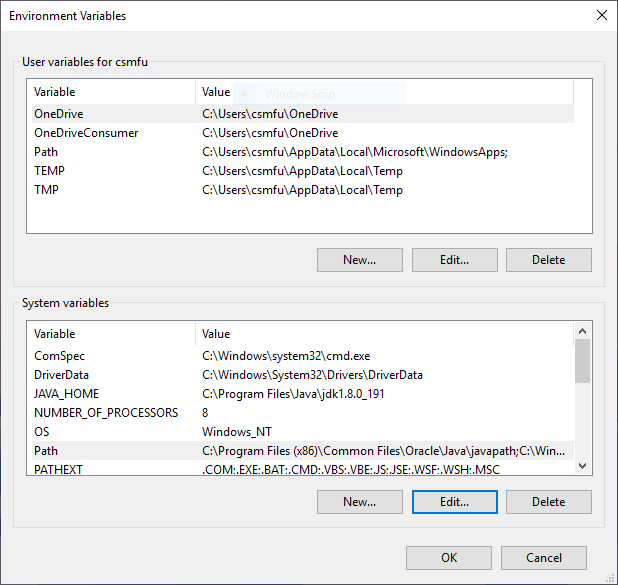
Task: Select the NUMBER_OF_PROCESSORS system variable
Action: [105, 413]
